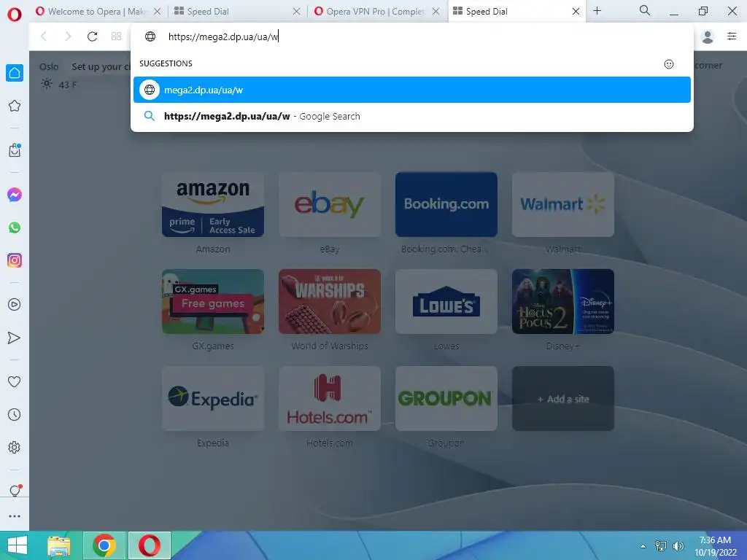Launch Instagram from the sidebar
747x560 pixels.
point(15,260)
